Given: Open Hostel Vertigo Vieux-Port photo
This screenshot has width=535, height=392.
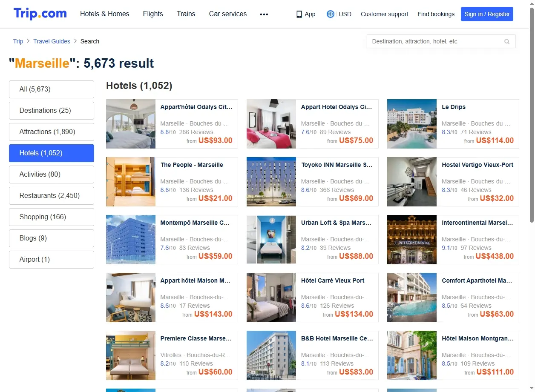Looking at the screenshot, I should coord(412,182).
